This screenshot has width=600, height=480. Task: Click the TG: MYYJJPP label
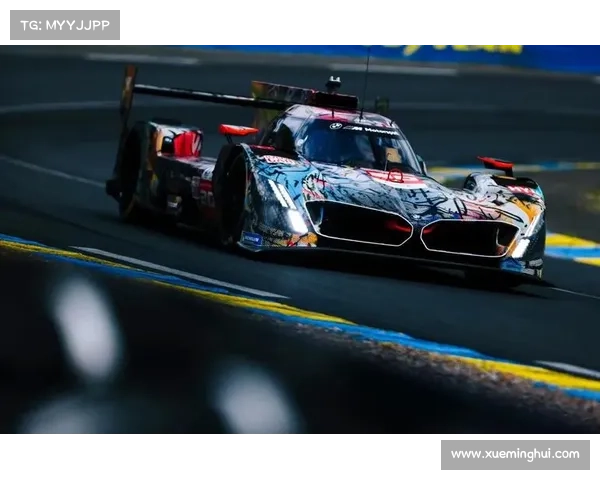(x=65, y=25)
